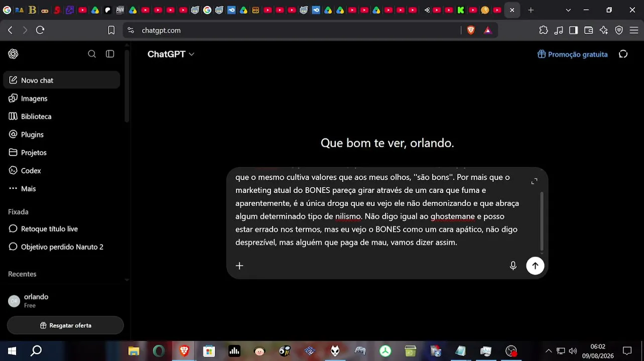
Task: Open the tab search dropdown arrow
Action: click(x=568, y=10)
